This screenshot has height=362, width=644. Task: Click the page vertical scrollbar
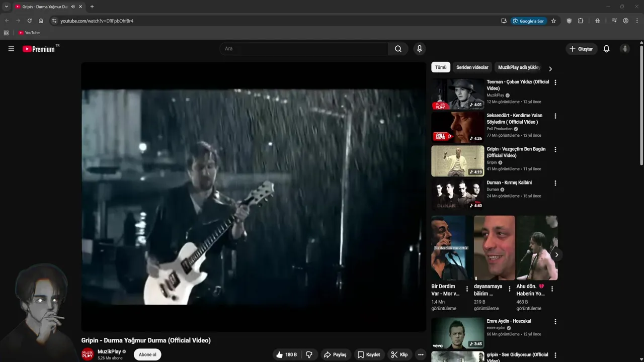pyautogui.click(x=641, y=106)
